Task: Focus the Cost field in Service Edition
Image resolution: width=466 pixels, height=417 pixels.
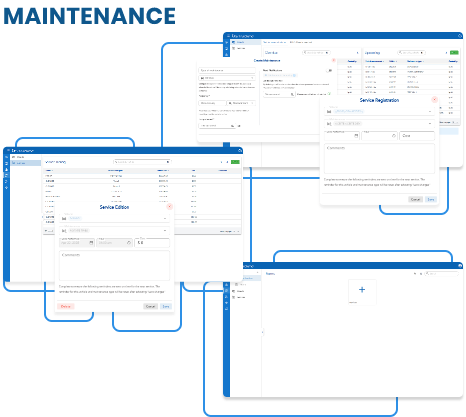Action: point(152,243)
